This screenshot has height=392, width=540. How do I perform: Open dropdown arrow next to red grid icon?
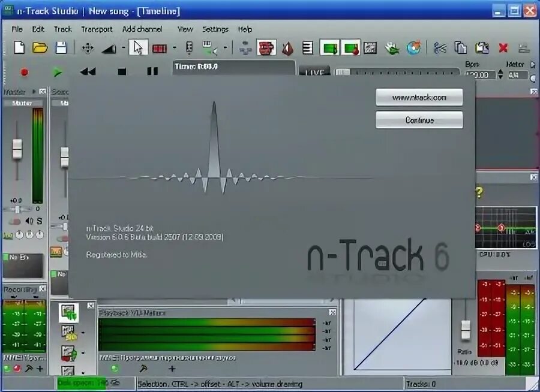174,48
